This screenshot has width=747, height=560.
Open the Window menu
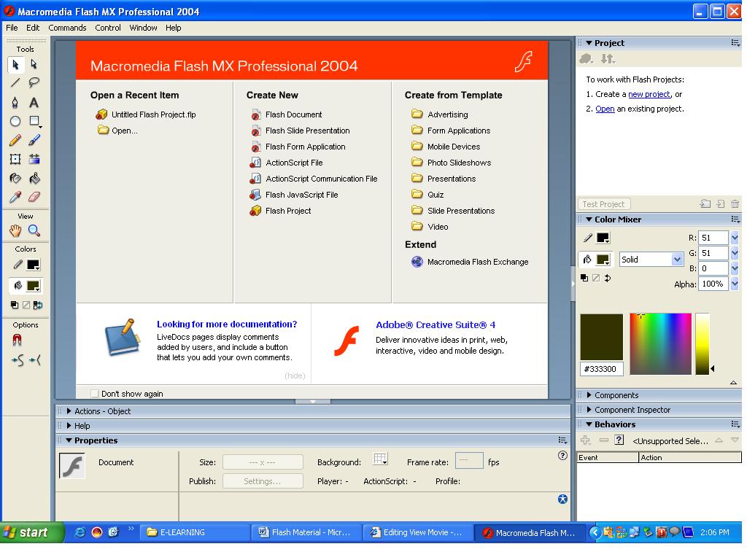pyautogui.click(x=143, y=28)
